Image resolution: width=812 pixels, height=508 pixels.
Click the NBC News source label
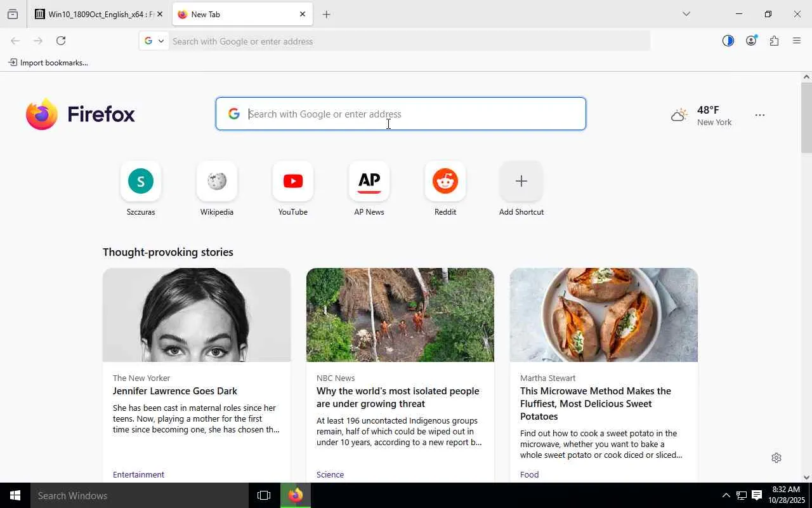click(x=336, y=378)
